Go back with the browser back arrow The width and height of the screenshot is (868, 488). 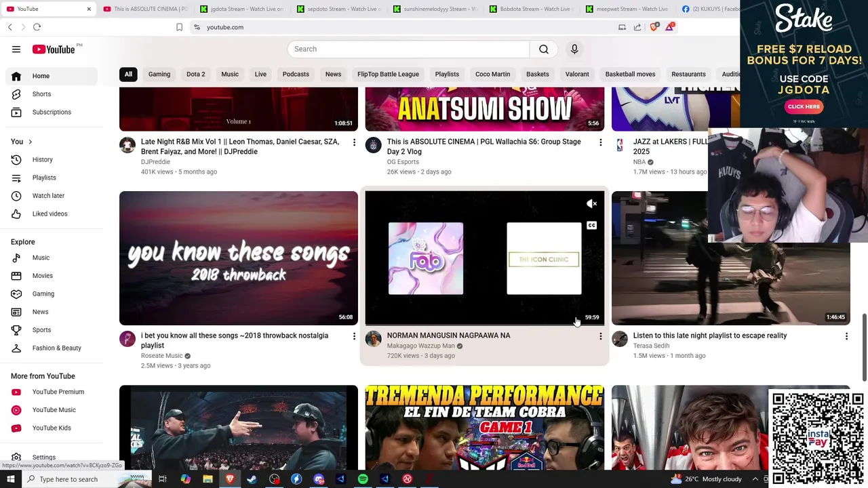tap(9, 27)
